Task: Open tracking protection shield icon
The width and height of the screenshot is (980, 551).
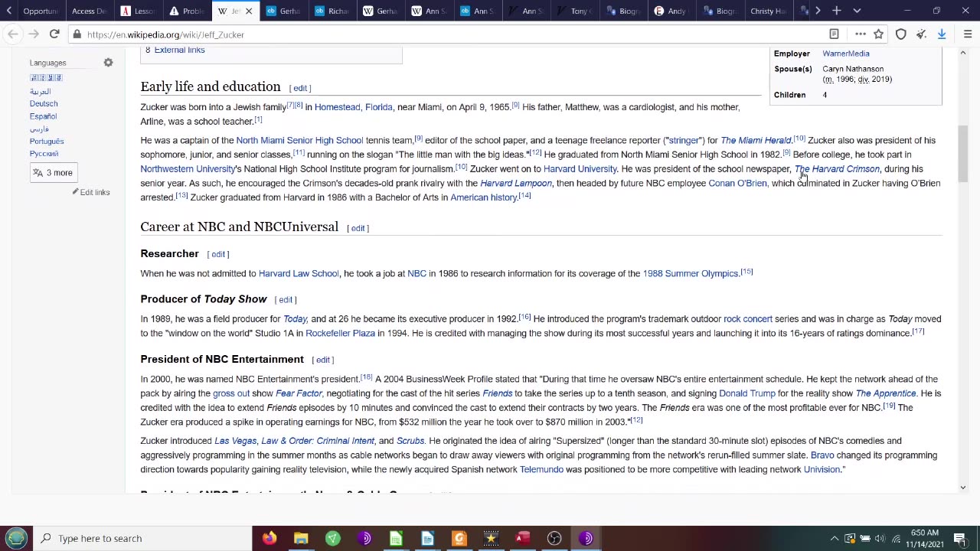Action: coord(901,34)
